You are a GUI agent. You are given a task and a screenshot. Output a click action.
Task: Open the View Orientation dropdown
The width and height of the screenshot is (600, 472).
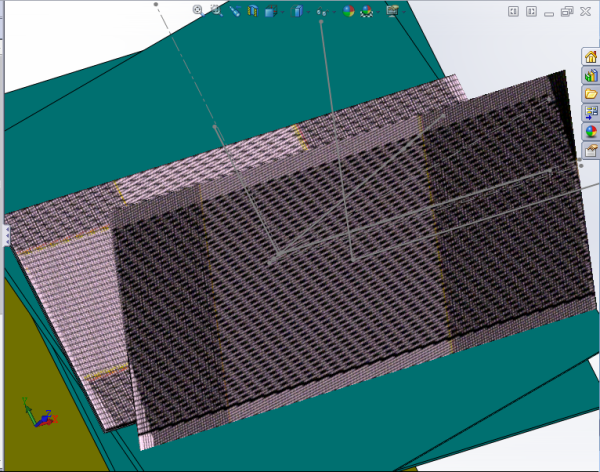coord(271,11)
